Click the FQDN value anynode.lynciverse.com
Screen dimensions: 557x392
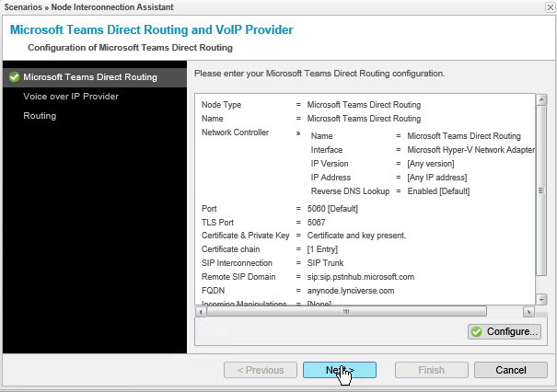click(351, 291)
